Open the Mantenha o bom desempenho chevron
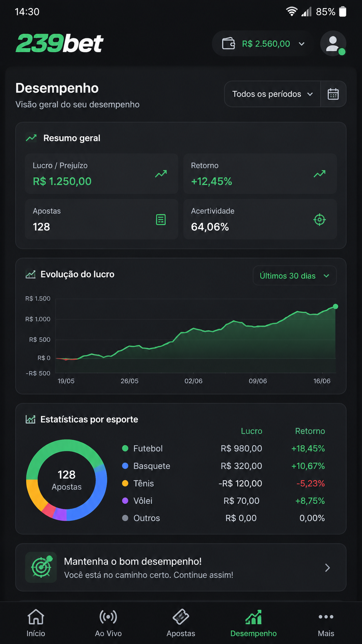Viewport: 362px width, 644px height. coord(327,568)
